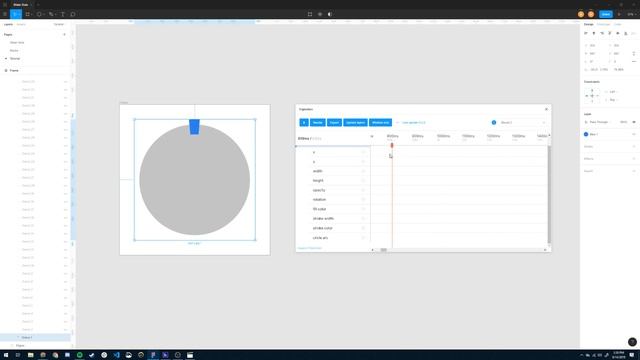The width and height of the screenshot is (640, 360).
Task: Open the layer selector dropdown in plugin
Action: pos(522,122)
